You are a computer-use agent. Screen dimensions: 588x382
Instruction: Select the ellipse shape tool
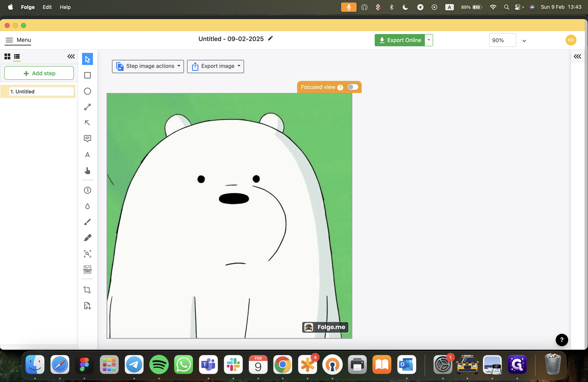click(87, 91)
